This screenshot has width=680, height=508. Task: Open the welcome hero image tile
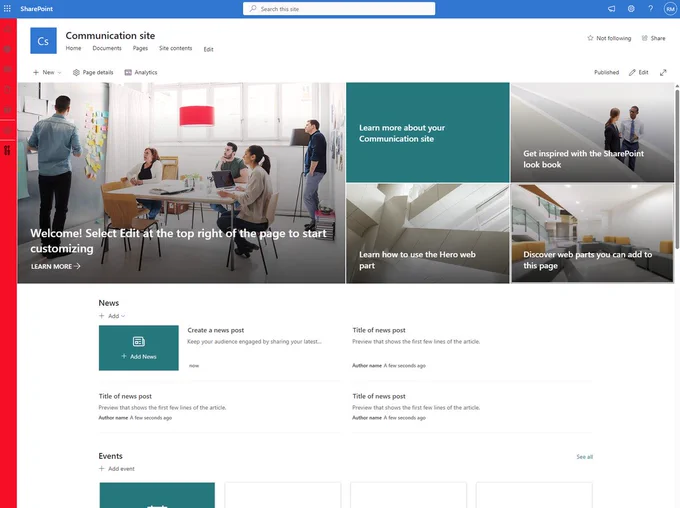181,183
